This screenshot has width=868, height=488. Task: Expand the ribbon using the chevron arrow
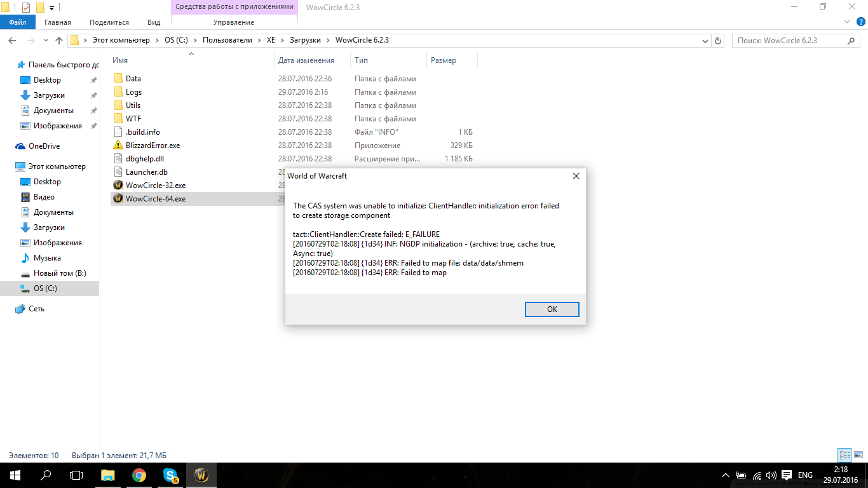tap(846, 22)
